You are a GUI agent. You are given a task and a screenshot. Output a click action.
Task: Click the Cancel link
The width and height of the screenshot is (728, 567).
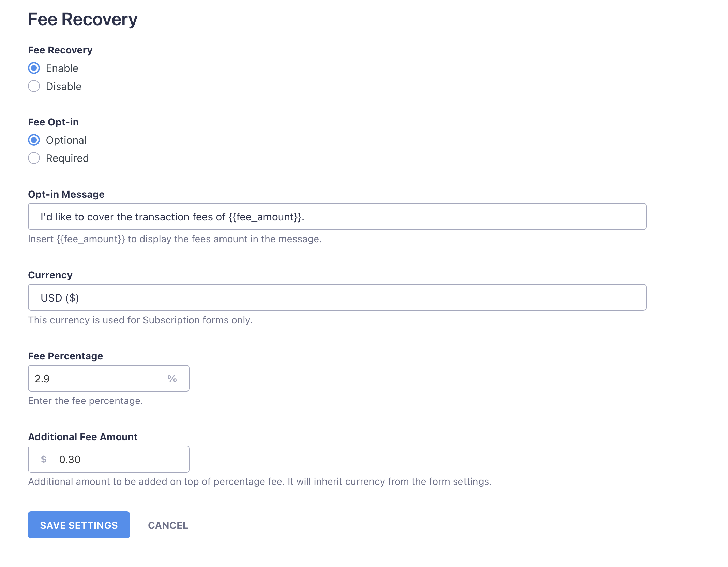coord(168,525)
